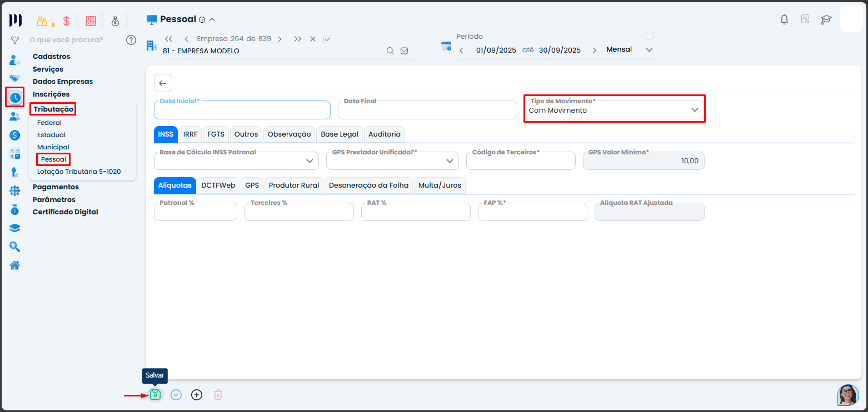Expand Base de Cálculo INSS Patronal dropdown
This screenshot has height=412, width=868.
click(236, 160)
